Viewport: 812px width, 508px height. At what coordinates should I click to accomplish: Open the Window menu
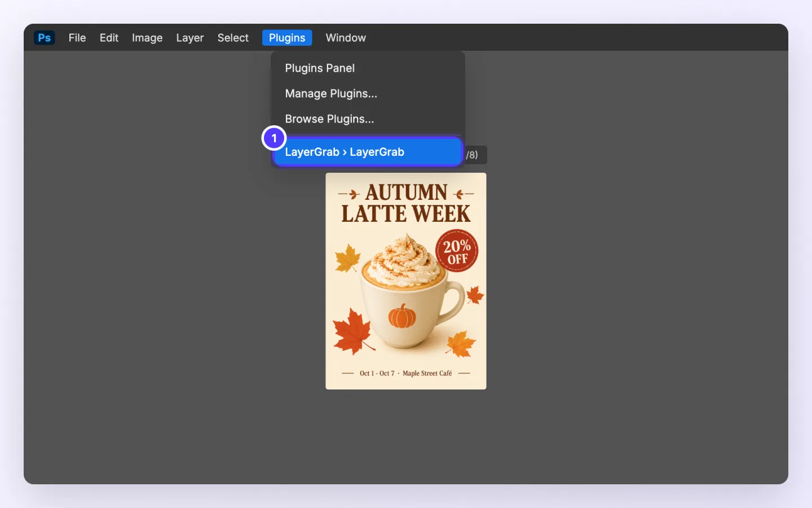[346, 38]
